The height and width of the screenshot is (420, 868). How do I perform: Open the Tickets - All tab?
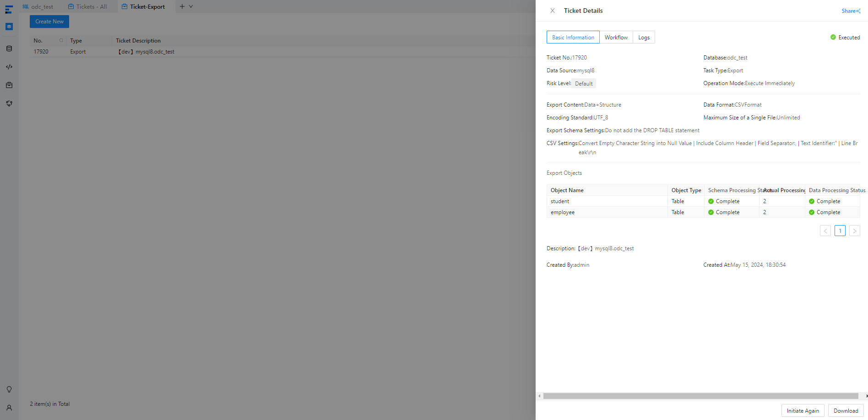(87, 6)
